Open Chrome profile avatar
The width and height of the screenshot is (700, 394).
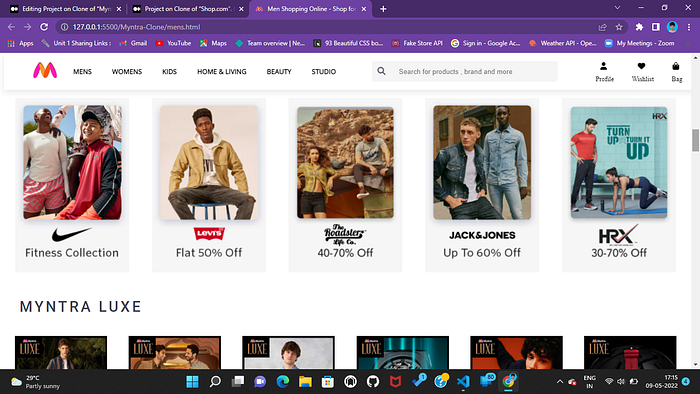(x=672, y=27)
